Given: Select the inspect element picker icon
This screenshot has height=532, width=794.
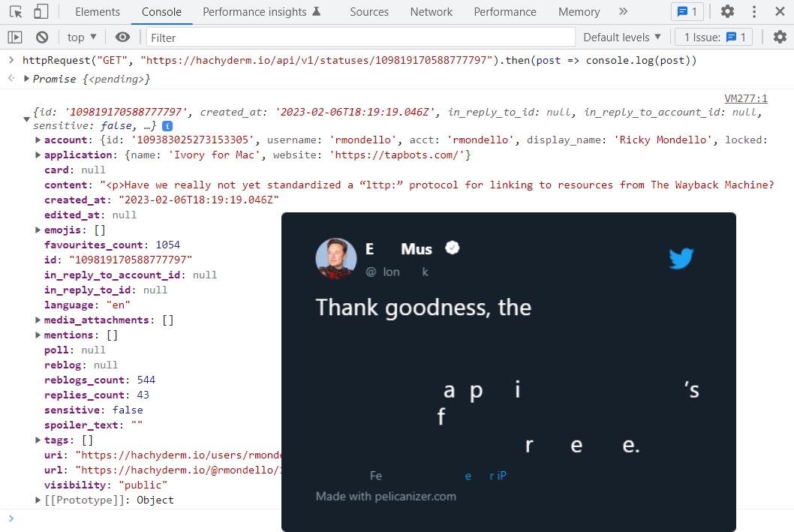Looking at the screenshot, I should pyautogui.click(x=16, y=11).
